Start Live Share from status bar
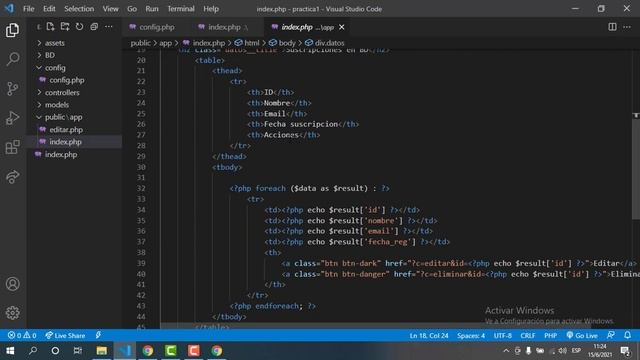The width and height of the screenshot is (640, 360). point(65,336)
